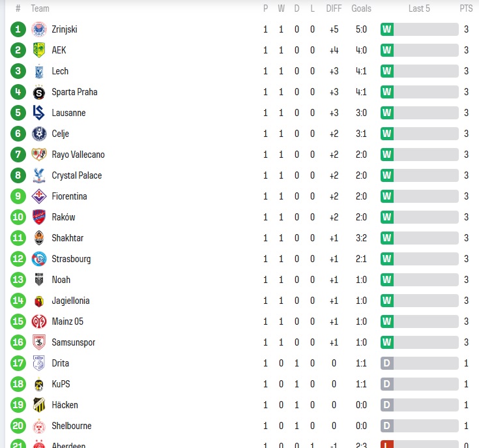Click the Mainz 05 red crest
This screenshot has height=448, width=479.
click(39, 321)
